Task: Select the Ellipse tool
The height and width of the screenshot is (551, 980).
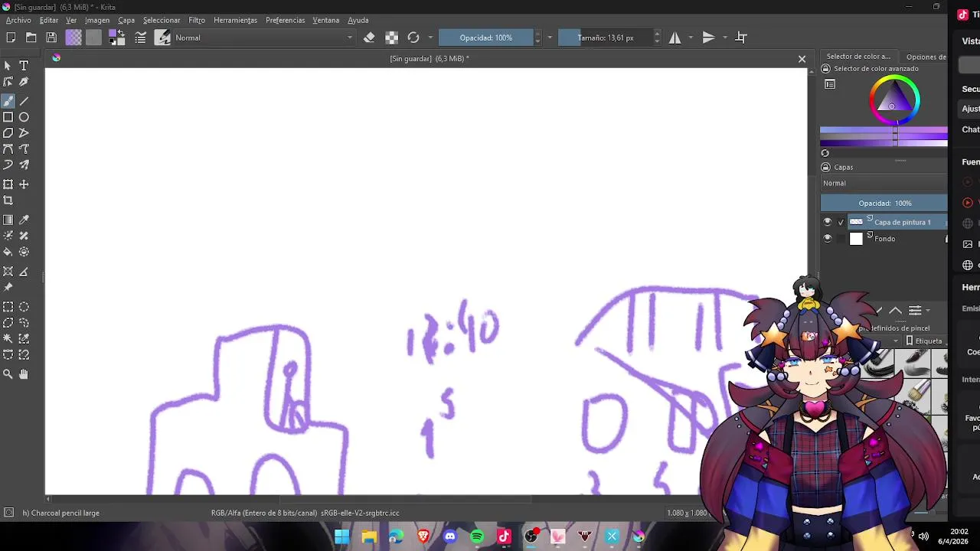Action: pos(24,117)
